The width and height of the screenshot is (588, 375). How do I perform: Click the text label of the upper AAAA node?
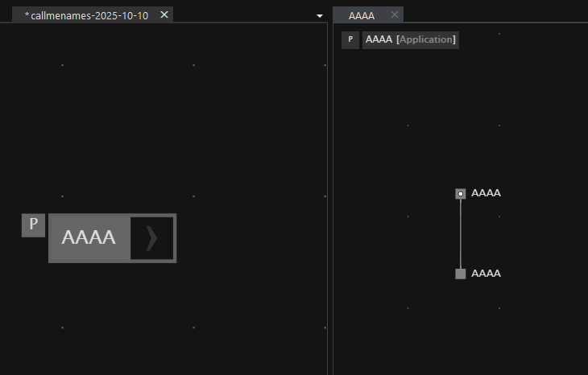click(x=486, y=193)
